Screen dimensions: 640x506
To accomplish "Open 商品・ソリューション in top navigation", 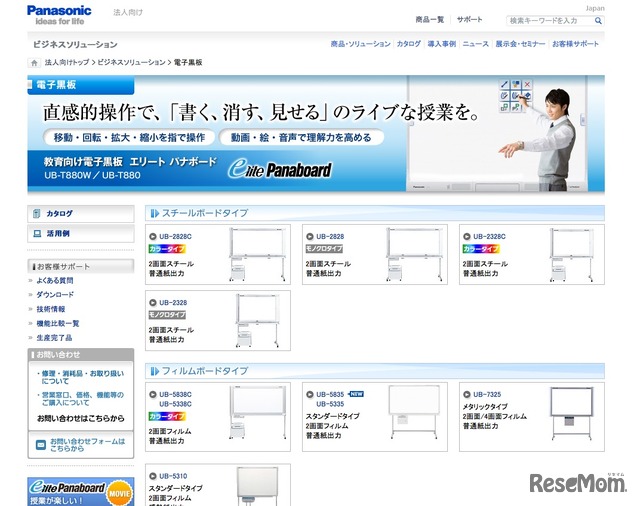I will click(360, 44).
